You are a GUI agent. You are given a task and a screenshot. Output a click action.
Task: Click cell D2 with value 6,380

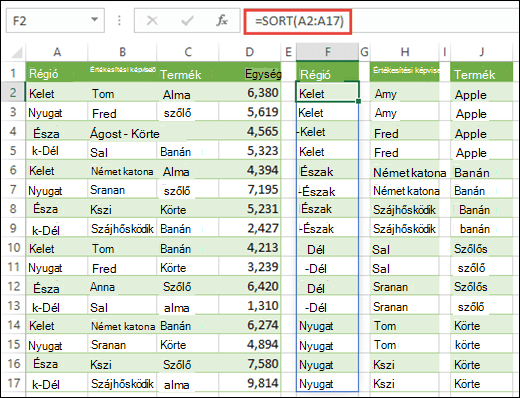[x=250, y=92]
